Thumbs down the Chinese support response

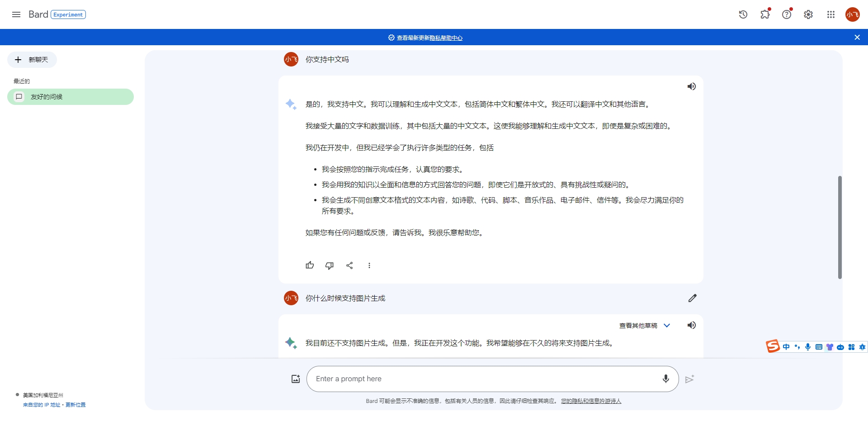pyautogui.click(x=330, y=265)
